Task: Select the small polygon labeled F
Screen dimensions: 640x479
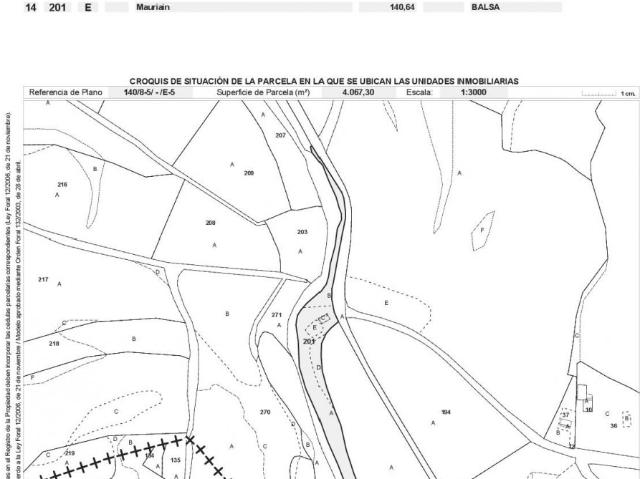Action: pos(483,231)
